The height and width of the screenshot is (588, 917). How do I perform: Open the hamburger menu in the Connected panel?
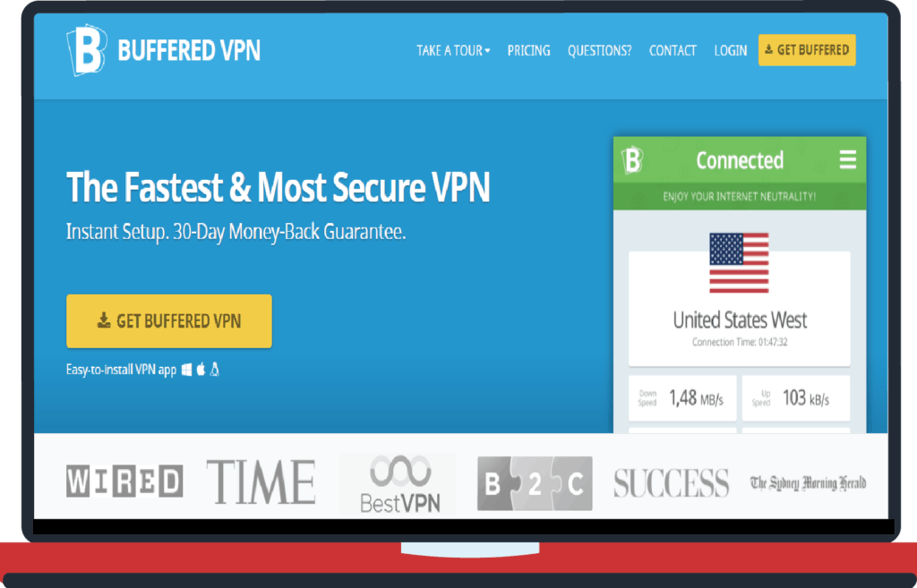tap(847, 159)
